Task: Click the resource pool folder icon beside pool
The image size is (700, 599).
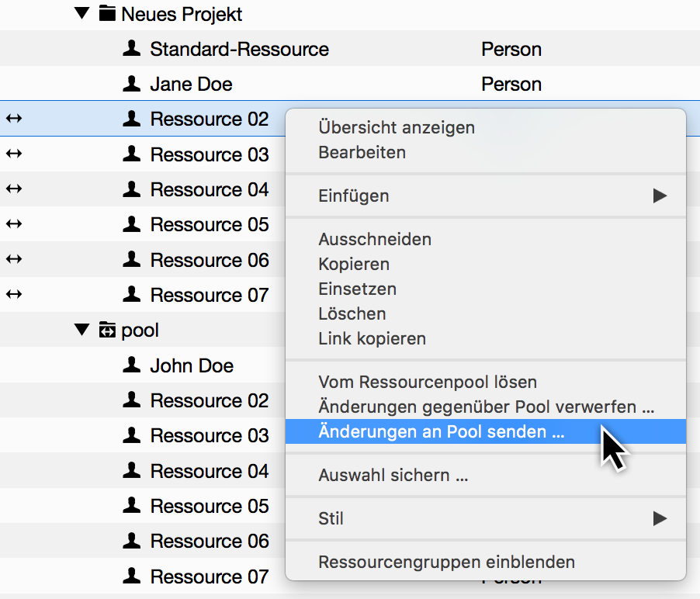Action: pos(107,330)
